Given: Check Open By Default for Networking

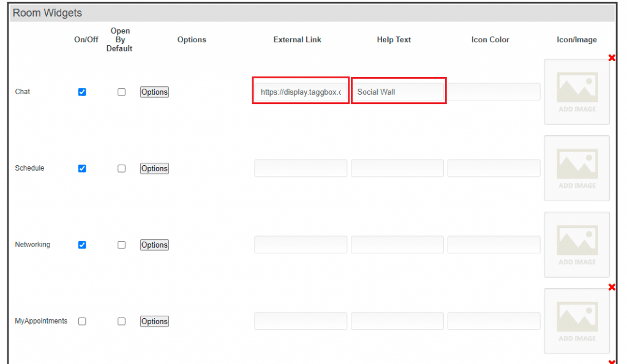Looking at the screenshot, I should [121, 245].
